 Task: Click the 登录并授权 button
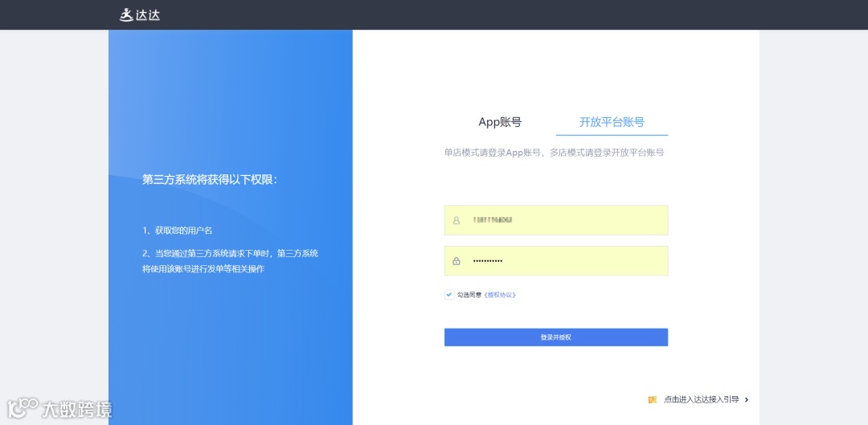(x=556, y=337)
